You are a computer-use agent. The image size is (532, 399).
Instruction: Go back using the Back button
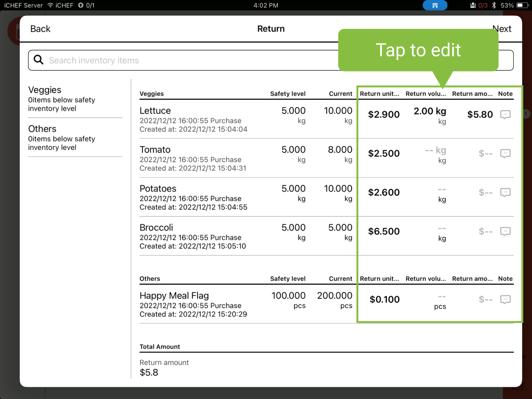tap(40, 29)
